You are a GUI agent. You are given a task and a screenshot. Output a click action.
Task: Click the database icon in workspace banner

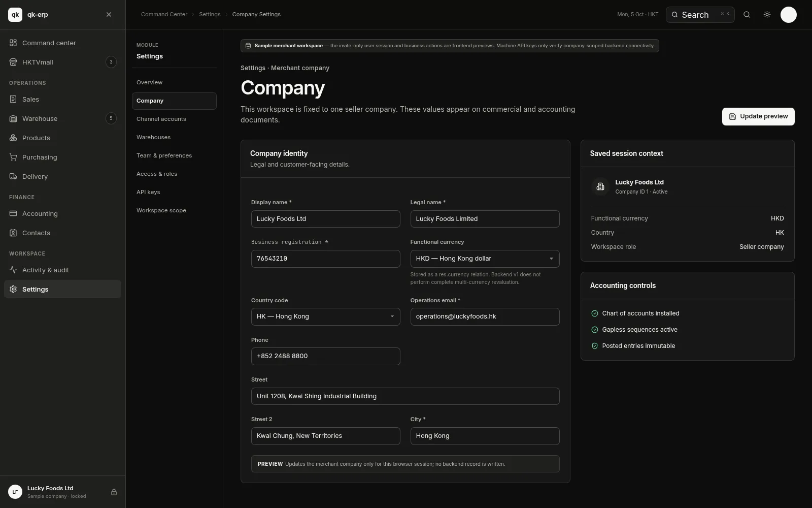coord(248,46)
